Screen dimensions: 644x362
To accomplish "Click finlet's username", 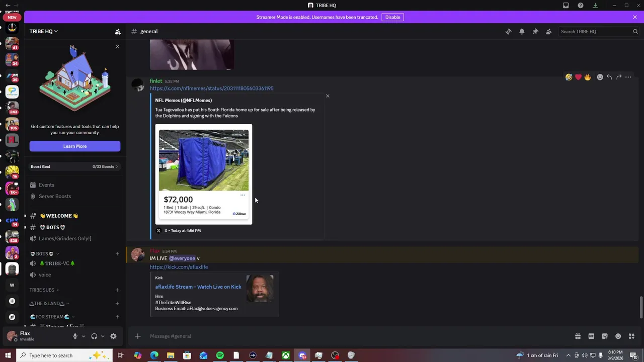I will pyautogui.click(x=156, y=81).
